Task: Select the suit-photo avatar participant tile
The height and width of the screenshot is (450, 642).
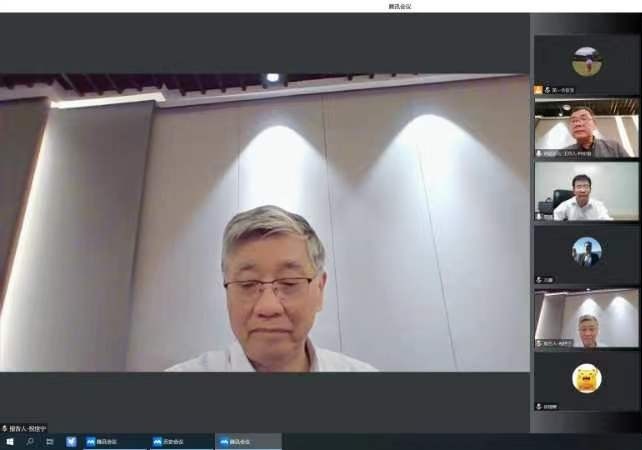Action: [586, 252]
